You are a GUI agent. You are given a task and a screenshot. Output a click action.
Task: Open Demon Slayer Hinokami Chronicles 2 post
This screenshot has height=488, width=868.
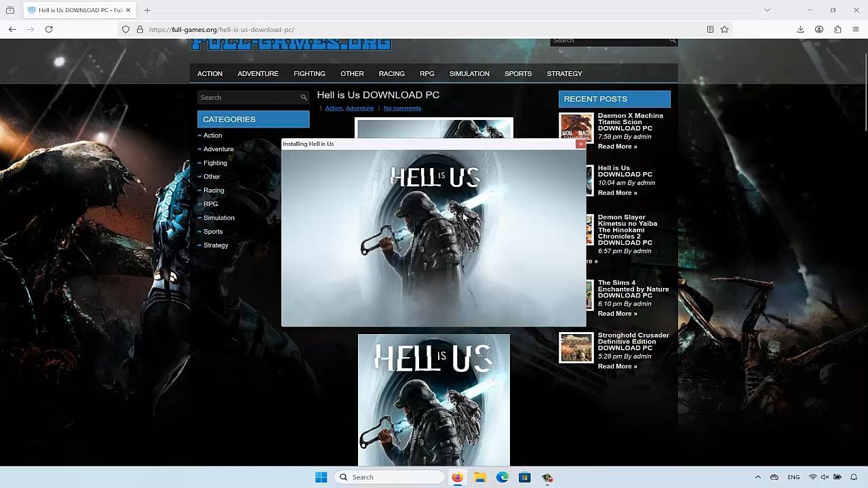point(627,230)
